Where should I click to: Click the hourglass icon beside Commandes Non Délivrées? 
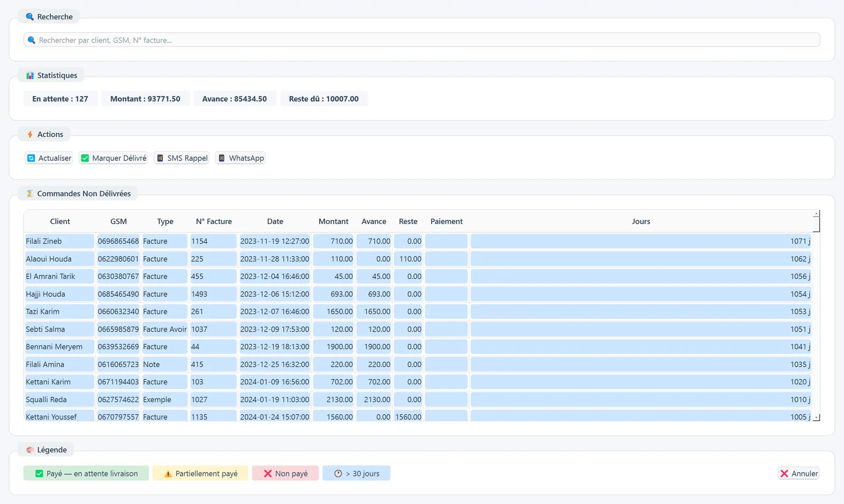click(x=30, y=193)
